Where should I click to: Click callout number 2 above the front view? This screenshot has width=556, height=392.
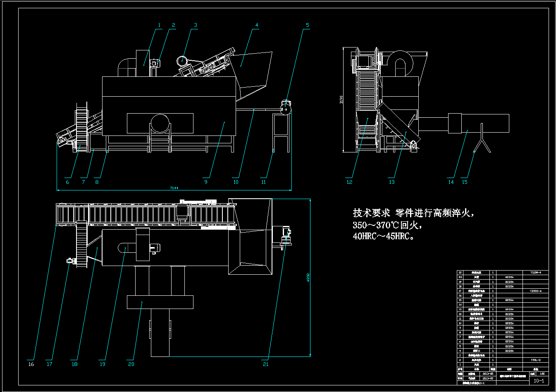174,25
